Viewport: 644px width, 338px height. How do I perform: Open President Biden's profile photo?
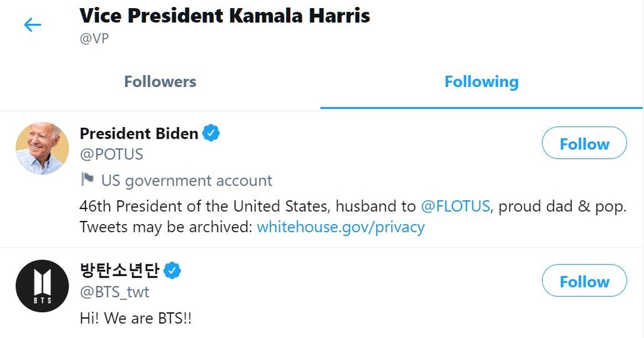(x=42, y=149)
